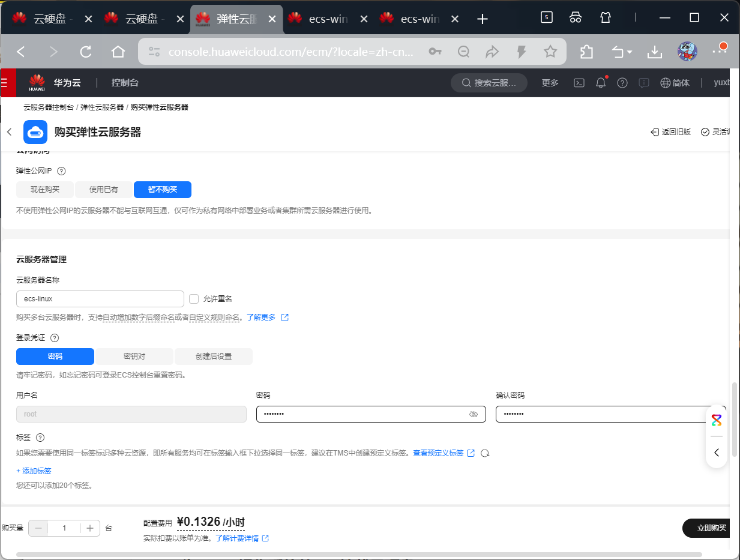Click the 云服务器名称 field containing ecs-linux
740x560 pixels.
pos(100,299)
